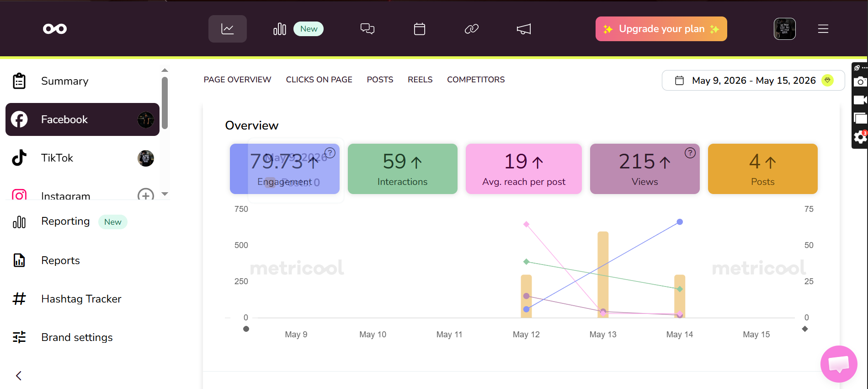Toggle the Interactions metric card
Image resolution: width=868 pixels, height=389 pixels.
pyautogui.click(x=403, y=169)
